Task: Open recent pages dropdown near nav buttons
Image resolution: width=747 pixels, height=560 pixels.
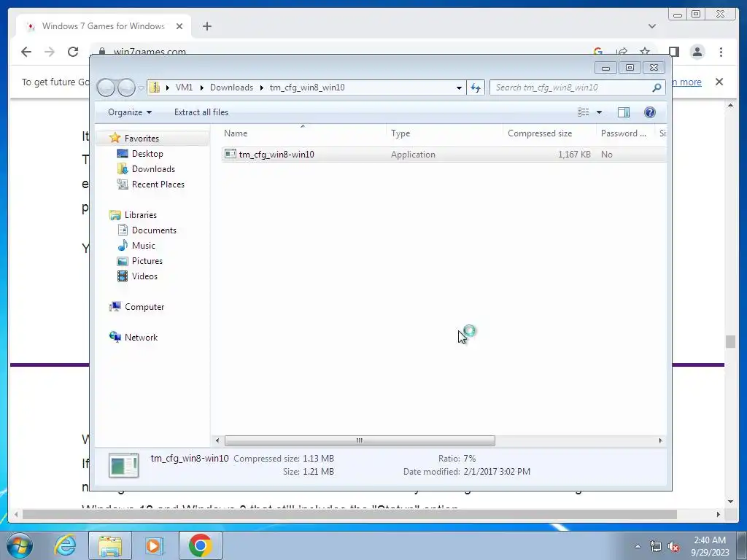Action: click(141, 88)
